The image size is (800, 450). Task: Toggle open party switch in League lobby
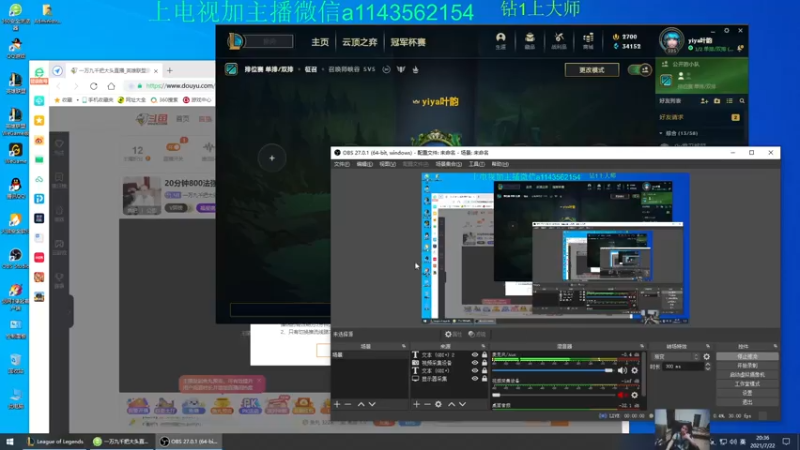(640, 70)
